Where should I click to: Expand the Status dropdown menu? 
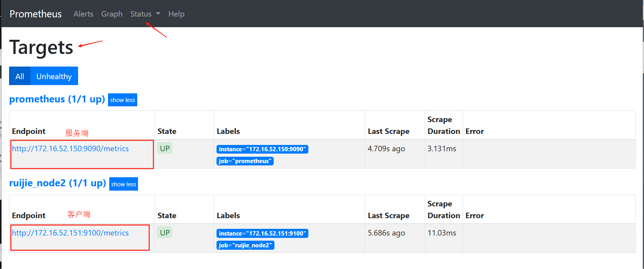point(145,14)
